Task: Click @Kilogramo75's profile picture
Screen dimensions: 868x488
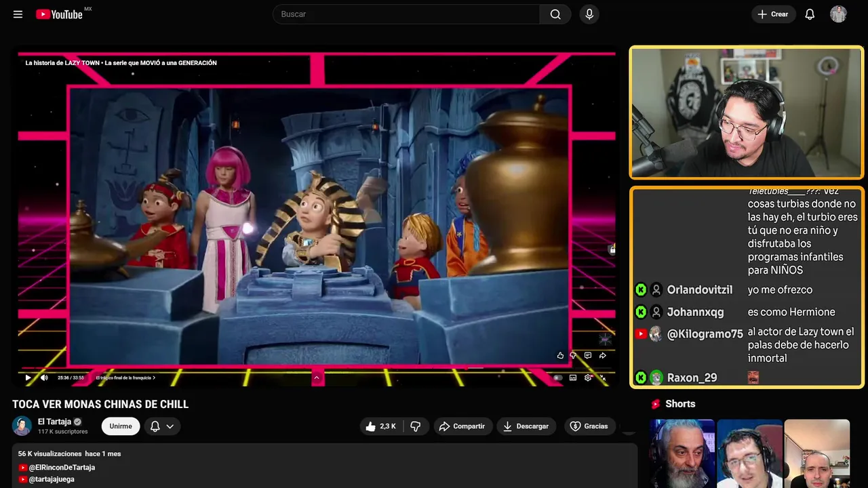Action: [656, 333]
